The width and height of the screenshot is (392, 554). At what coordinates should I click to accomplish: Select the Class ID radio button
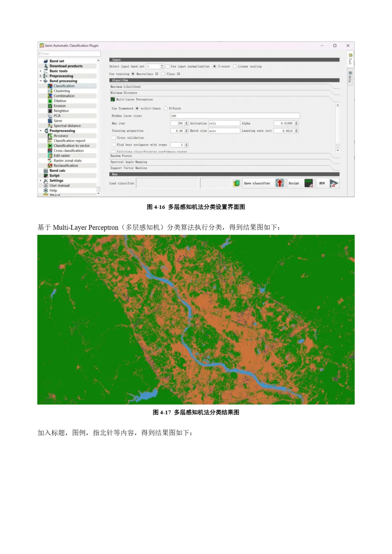point(163,74)
